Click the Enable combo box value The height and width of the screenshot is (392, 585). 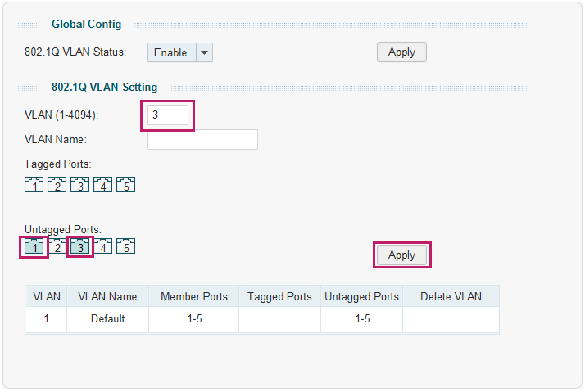pyautogui.click(x=172, y=52)
